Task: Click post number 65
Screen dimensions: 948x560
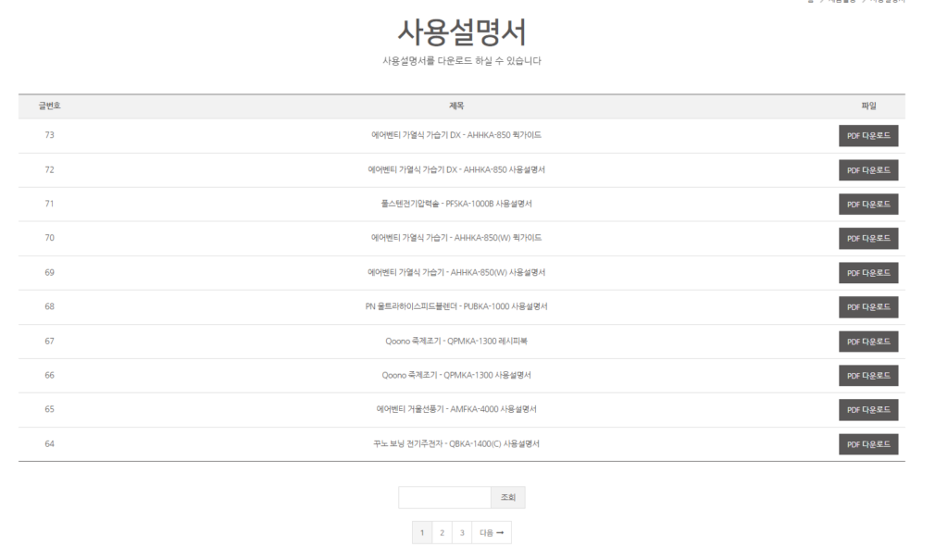Action: point(50,409)
